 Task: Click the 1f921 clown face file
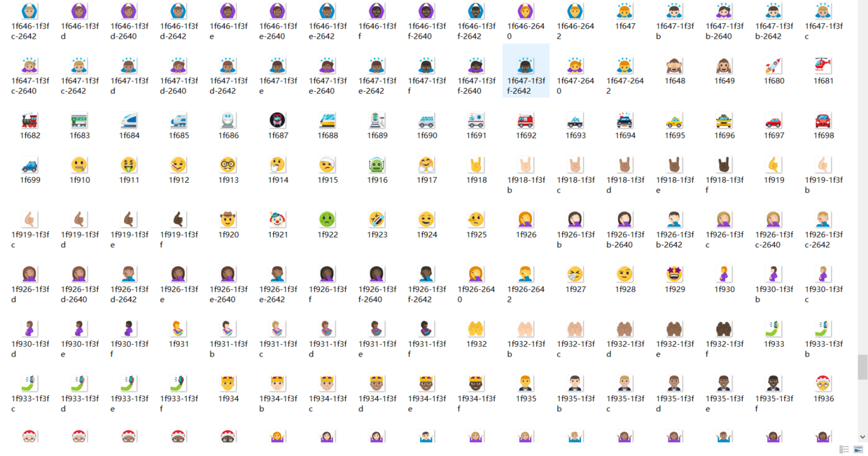click(x=278, y=226)
